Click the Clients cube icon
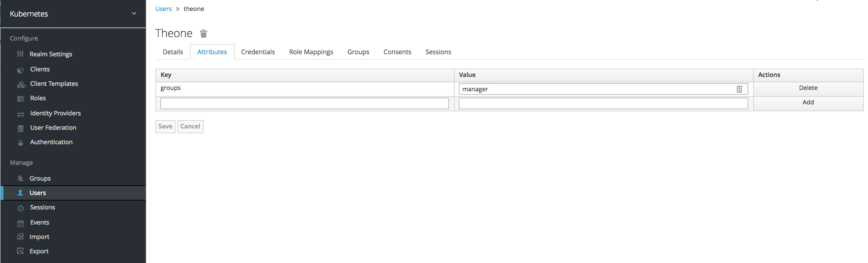Viewport: 868px width, 263px height. click(21, 70)
